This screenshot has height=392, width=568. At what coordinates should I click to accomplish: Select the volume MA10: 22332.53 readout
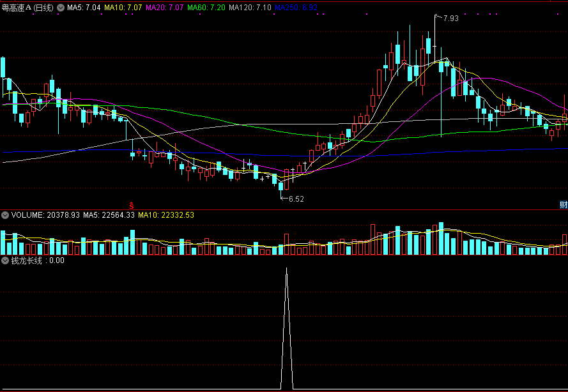pyautogui.click(x=166, y=215)
